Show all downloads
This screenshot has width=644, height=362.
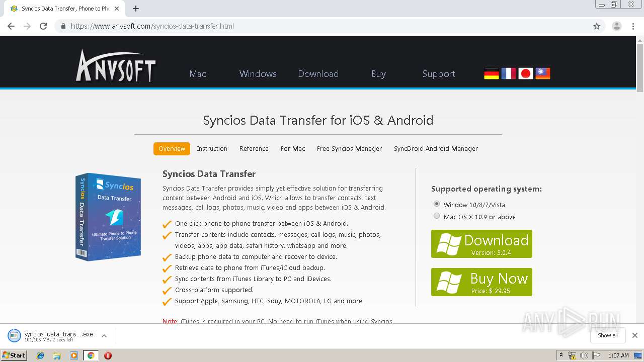(608, 335)
